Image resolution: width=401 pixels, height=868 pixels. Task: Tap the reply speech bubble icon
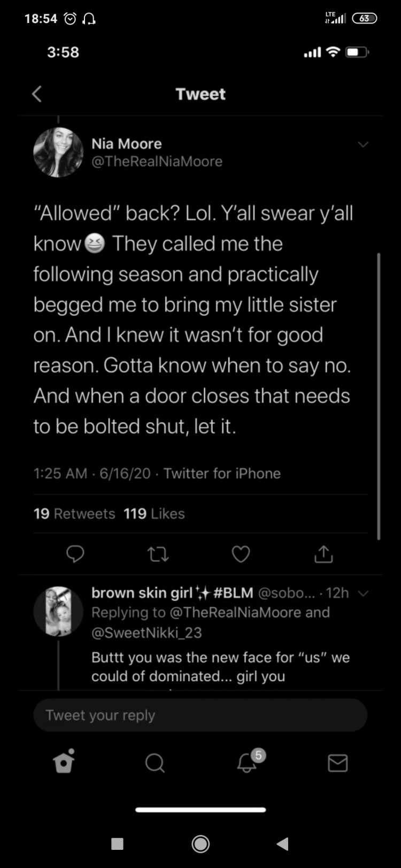point(75,554)
